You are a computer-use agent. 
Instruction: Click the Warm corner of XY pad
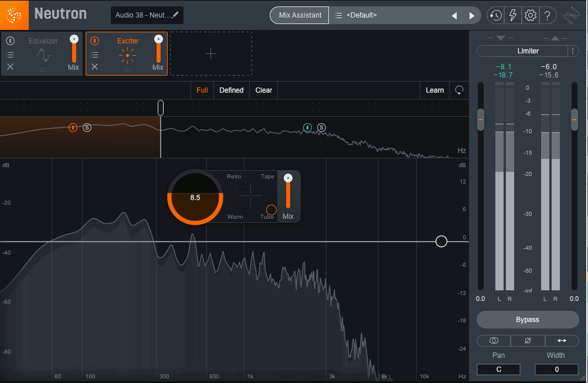235,217
